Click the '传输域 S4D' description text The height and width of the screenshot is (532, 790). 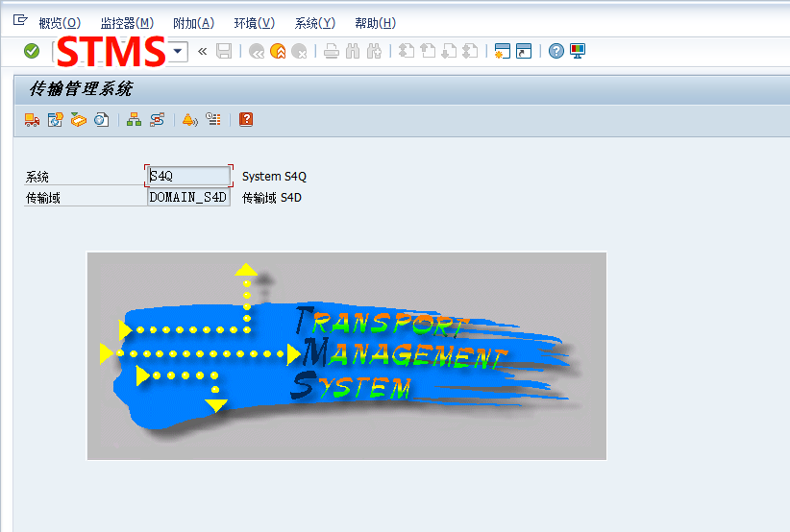[272, 198]
